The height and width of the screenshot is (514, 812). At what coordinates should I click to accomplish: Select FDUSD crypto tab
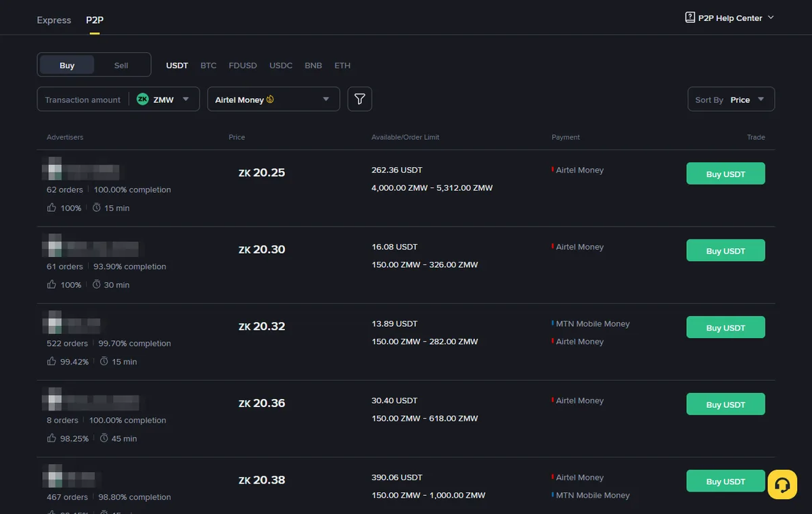243,66
